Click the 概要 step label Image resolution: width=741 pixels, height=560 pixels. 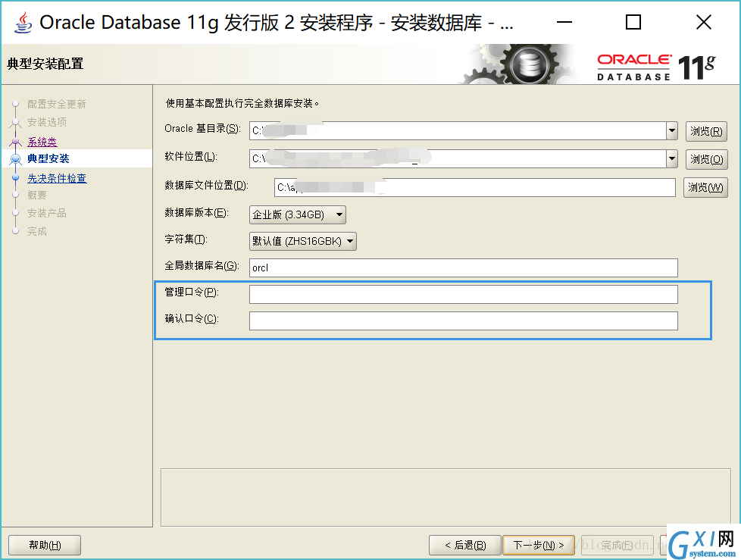[37, 196]
